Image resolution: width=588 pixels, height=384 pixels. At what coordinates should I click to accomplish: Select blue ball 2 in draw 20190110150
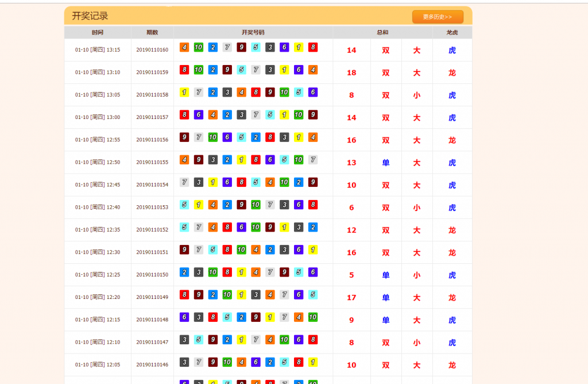coord(184,272)
